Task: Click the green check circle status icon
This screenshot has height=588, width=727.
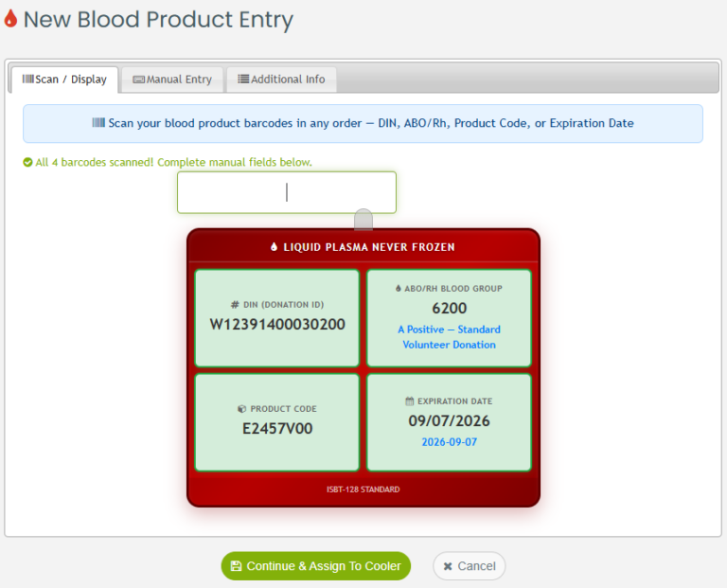Action: click(x=27, y=162)
